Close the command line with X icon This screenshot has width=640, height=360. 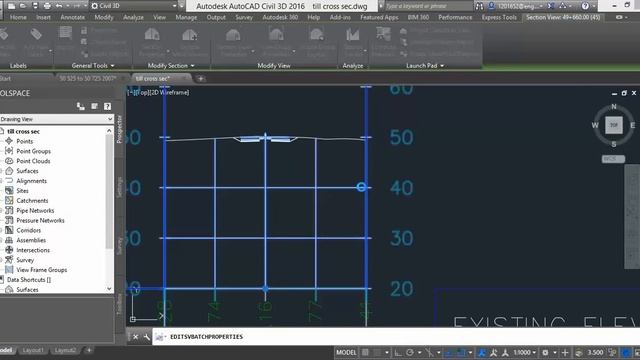136,337
